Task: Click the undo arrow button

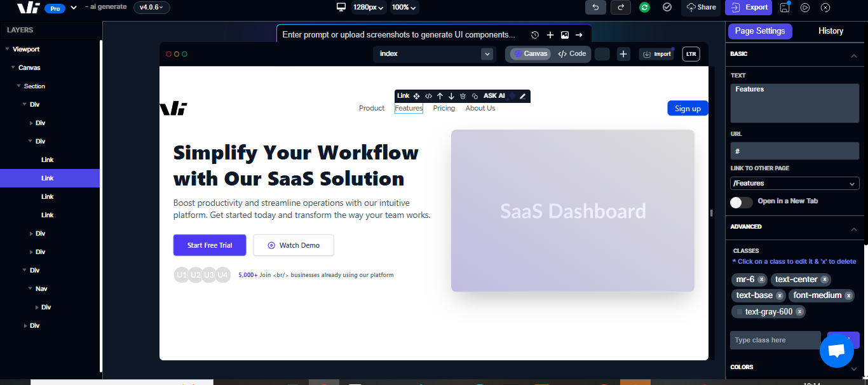Action: coord(595,7)
